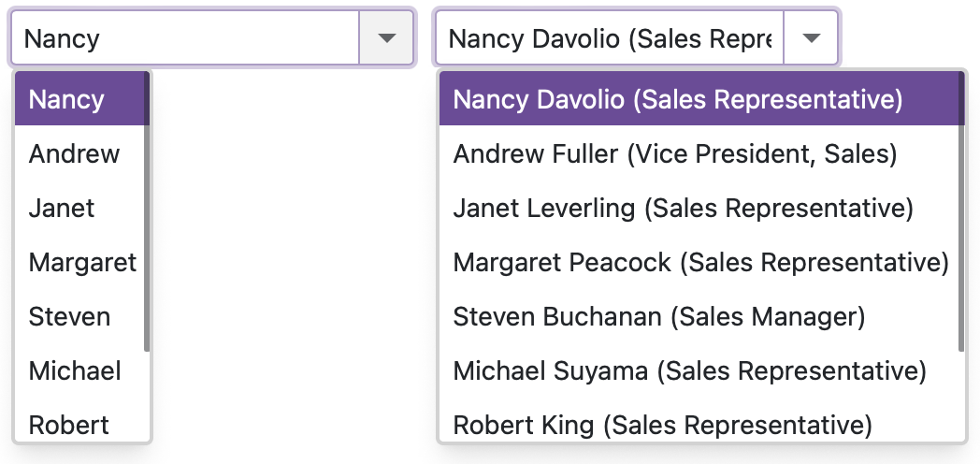Click the first-name list scrollbar thumb

(147, 211)
